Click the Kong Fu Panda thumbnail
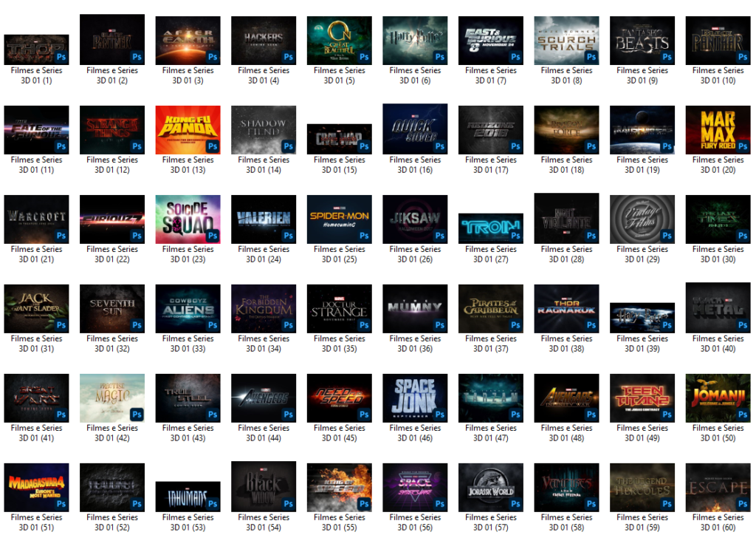 pos(188,130)
